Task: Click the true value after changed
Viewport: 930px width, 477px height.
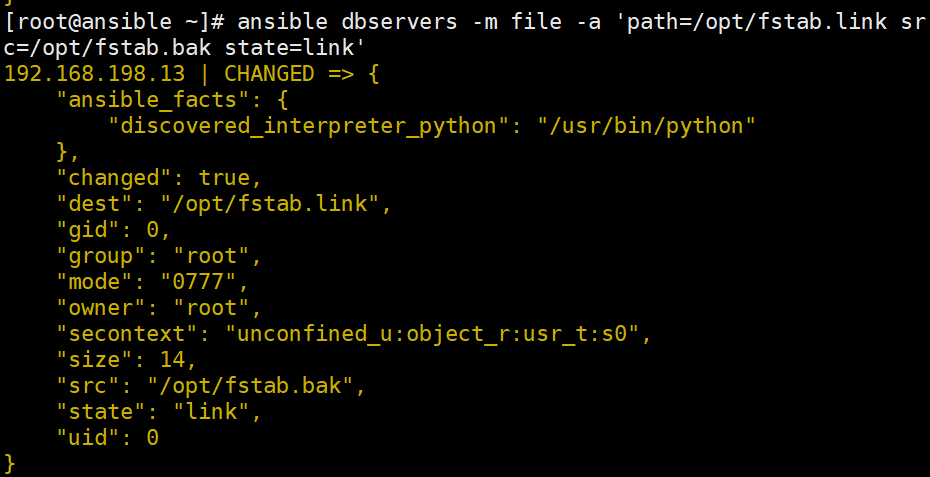Action: (x=224, y=178)
